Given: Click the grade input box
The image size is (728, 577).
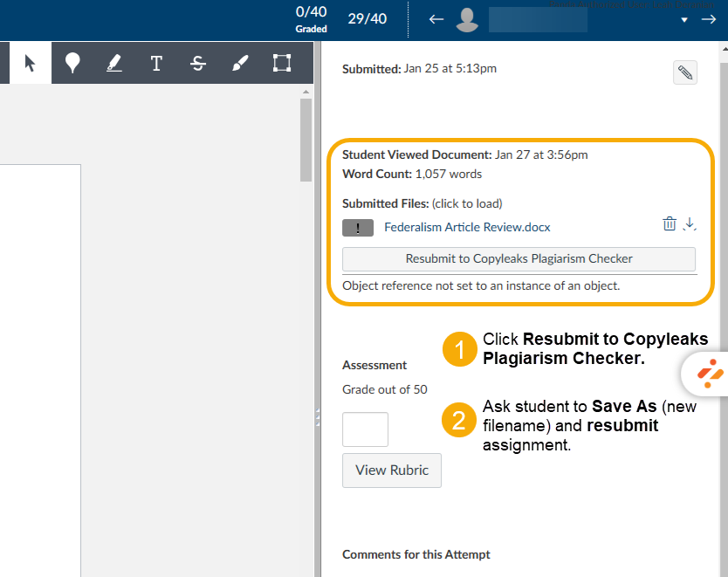Looking at the screenshot, I should point(365,429).
